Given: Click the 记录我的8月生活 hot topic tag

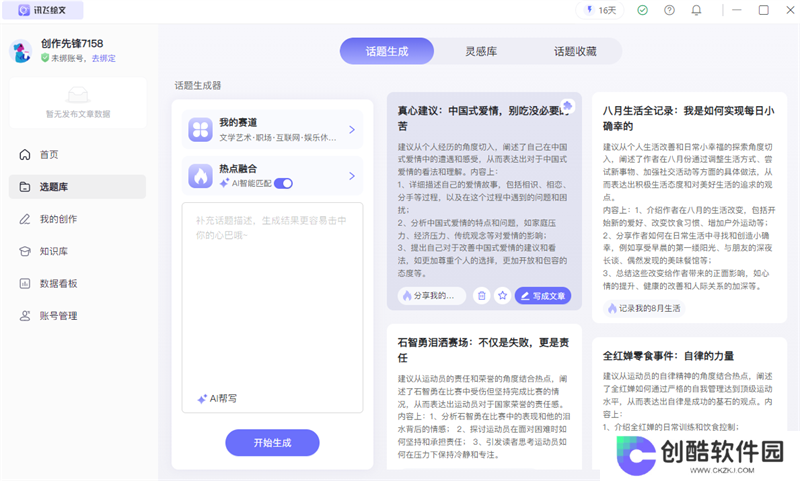Looking at the screenshot, I should tap(644, 309).
